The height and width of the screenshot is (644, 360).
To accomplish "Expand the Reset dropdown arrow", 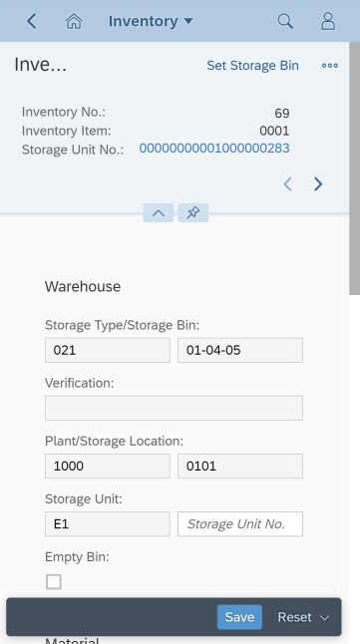I will 325,618.
